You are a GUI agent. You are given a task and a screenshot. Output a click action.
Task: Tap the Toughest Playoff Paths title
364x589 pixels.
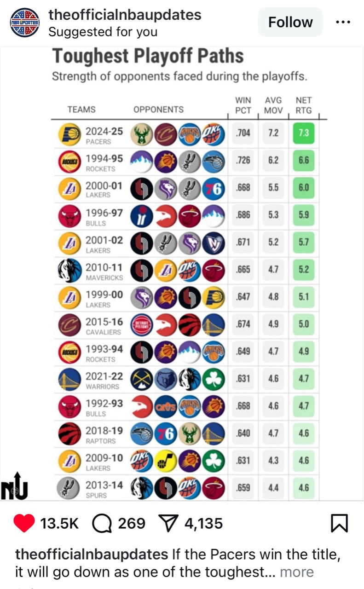[148, 56]
